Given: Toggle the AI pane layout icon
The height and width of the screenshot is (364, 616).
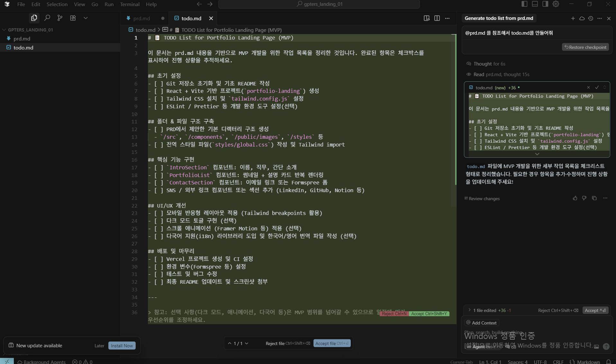Looking at the screenshot, I should [x=545, y=4].
